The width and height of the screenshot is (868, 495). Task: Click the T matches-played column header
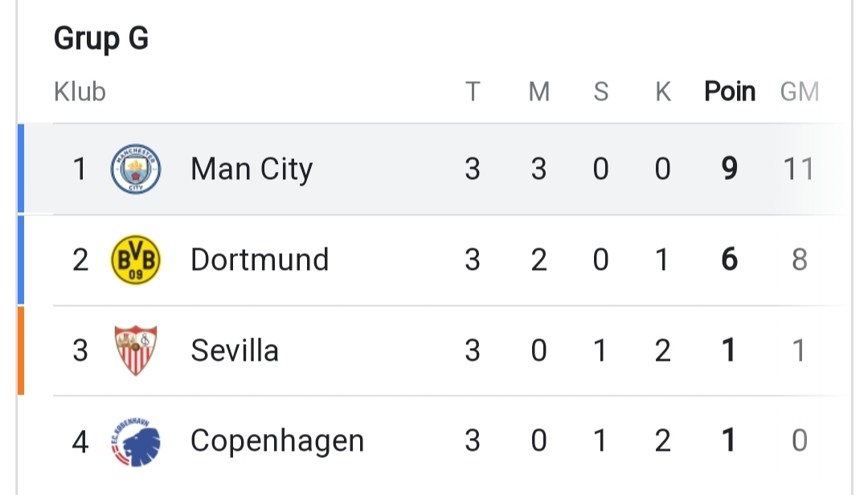[473, 92]
